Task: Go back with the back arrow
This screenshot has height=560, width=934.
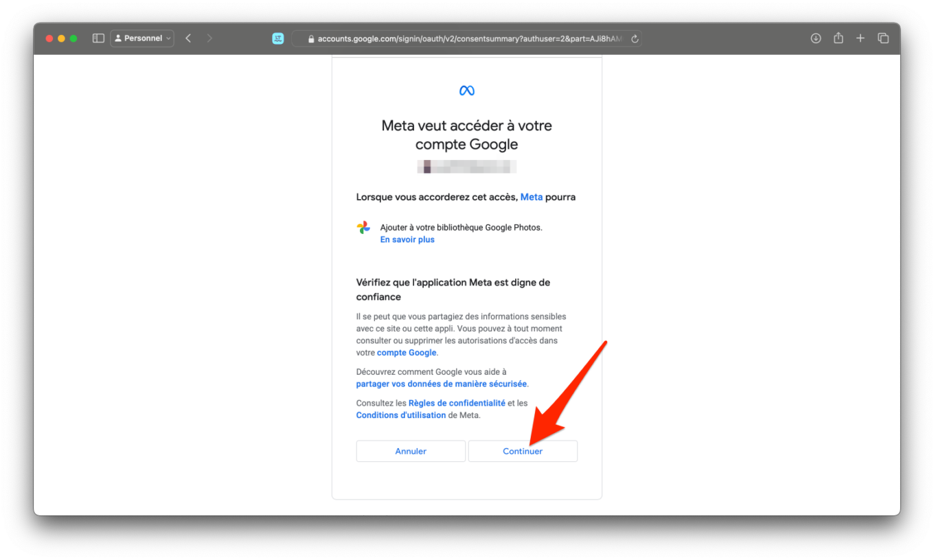Action: coord(188,38)
